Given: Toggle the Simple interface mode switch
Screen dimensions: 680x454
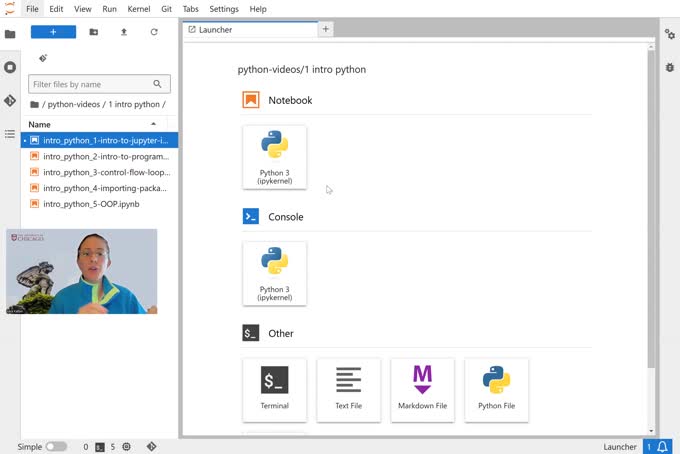Looking at the screenshot, I should [x=56, y=447].
